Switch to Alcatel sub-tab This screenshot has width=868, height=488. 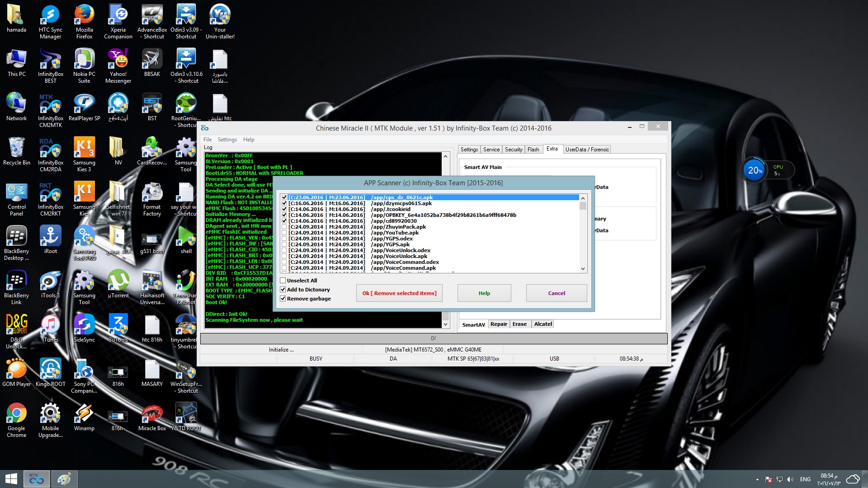543,324
